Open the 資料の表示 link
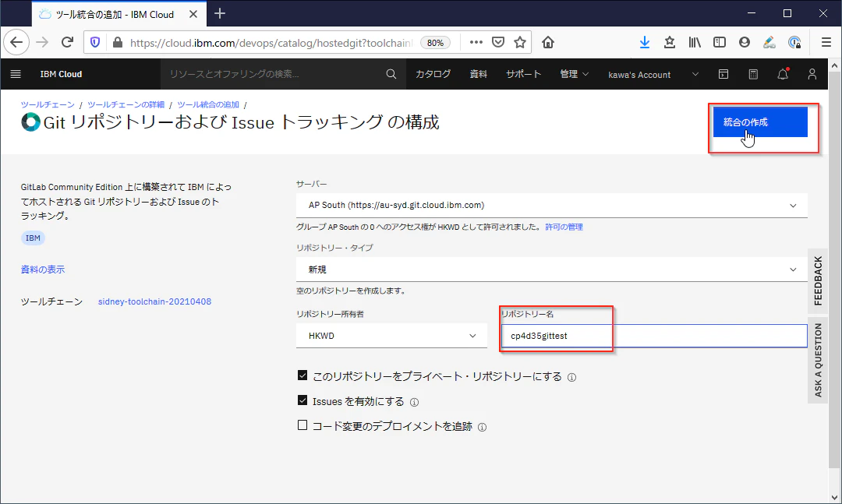The image size is (842, 504). [42, 270]
